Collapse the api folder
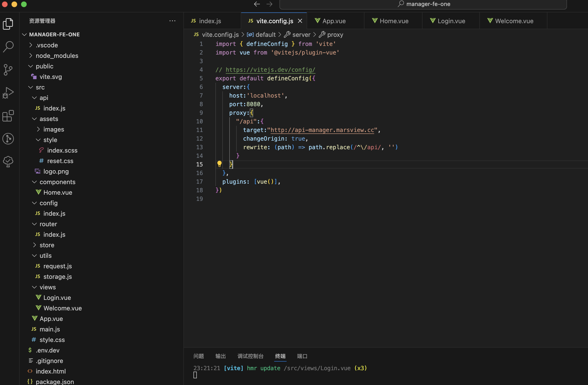Viewport: 588px width, 385px height. click(35, 98)
